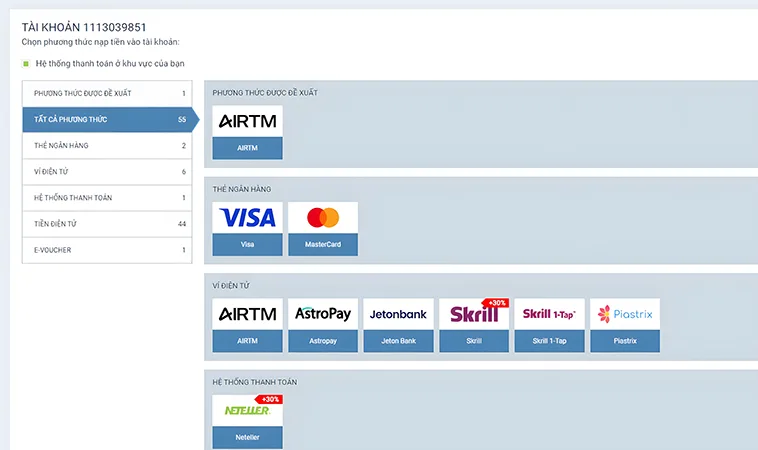Viewport: 758px width, 450px height.
Task: Click 'VÍ ĐIỆN TỬ' section heading on right
Action: click(231, 286)
